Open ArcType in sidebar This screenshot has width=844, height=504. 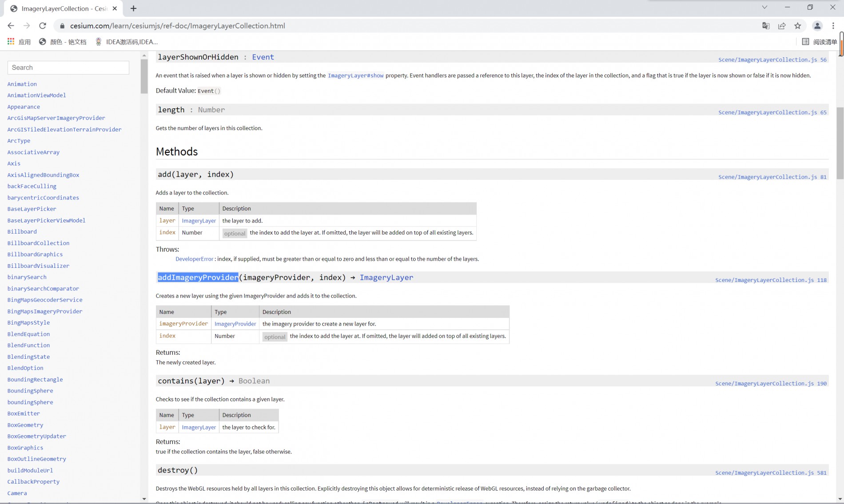point(19,140)
